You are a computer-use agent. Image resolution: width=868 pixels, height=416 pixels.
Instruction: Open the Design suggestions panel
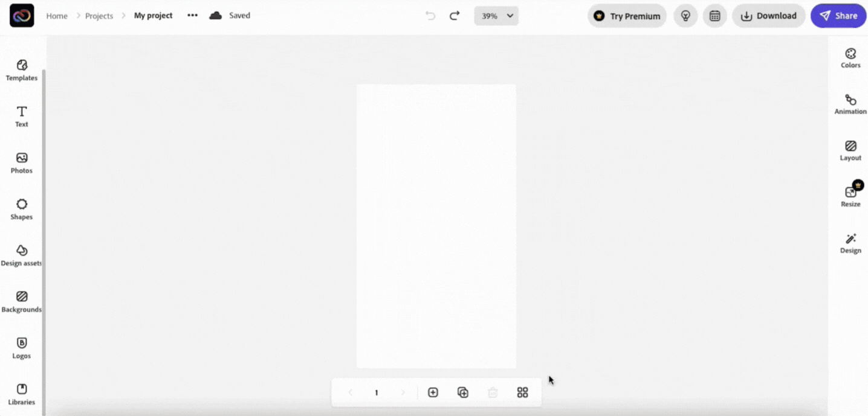pyautogui.click(x=850, y=243)
